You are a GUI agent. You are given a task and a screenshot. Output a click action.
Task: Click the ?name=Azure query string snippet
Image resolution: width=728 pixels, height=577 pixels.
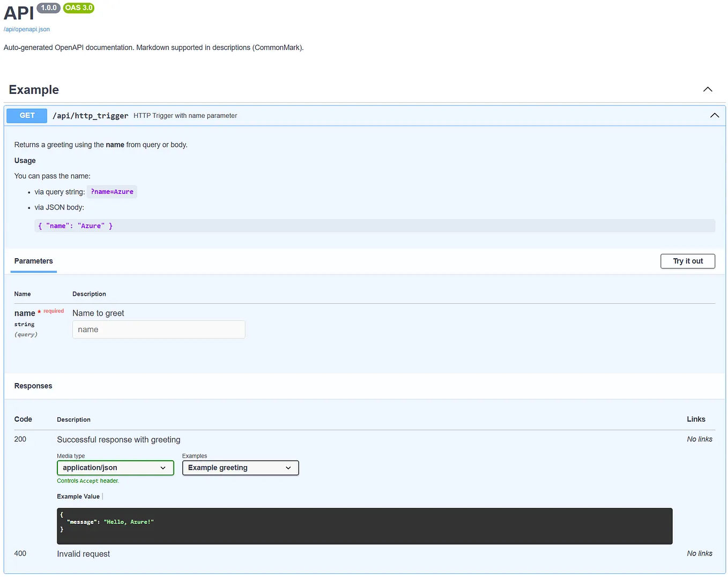[x=112, y=191]
